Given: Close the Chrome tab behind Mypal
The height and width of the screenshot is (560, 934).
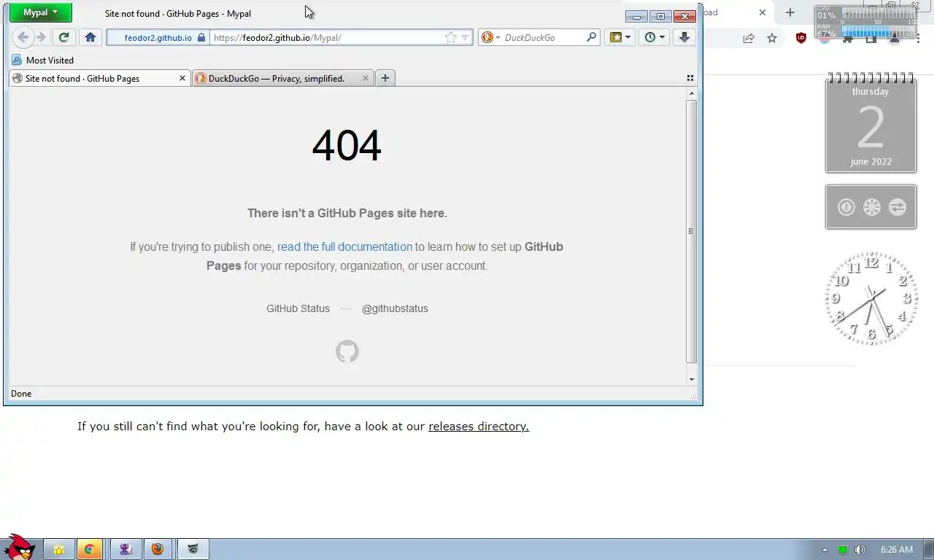Looking at the screenshot, I should coord(763,12).
